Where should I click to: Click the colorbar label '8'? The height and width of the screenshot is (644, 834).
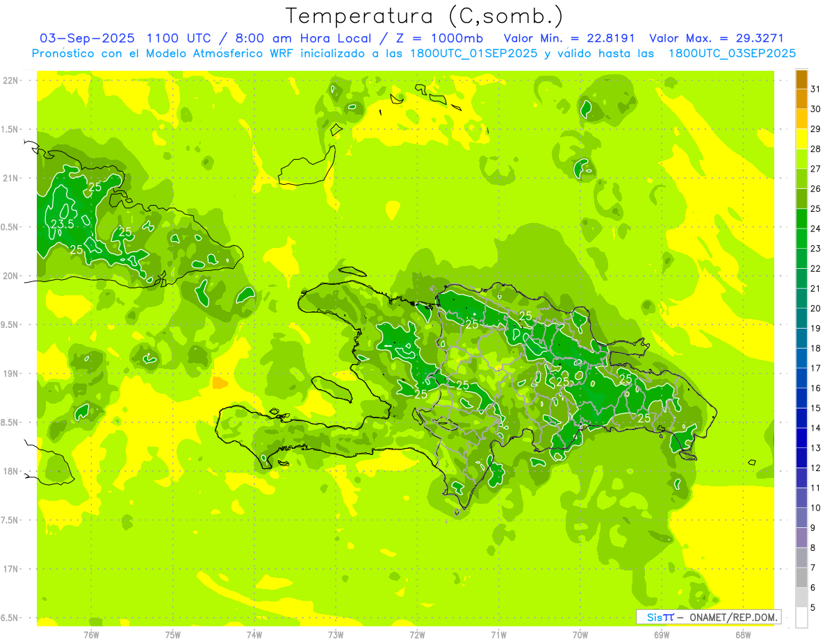(x=813, y=547)
